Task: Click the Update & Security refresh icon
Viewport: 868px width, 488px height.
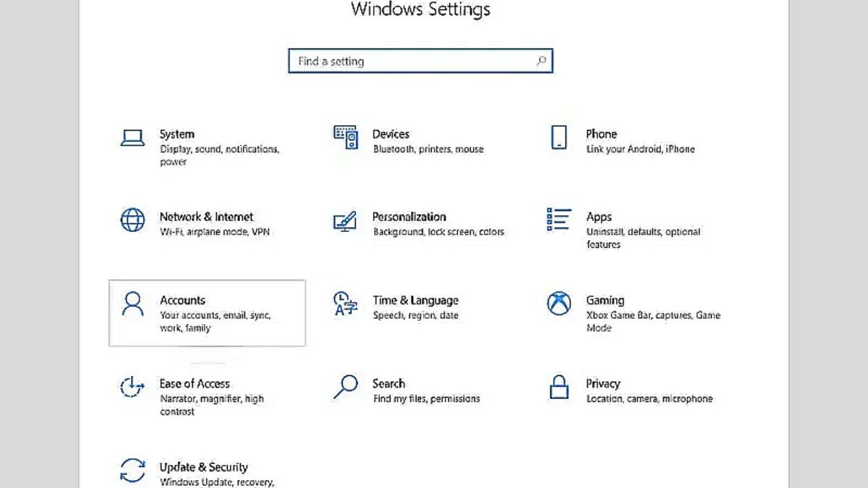Action: [132, 470]
